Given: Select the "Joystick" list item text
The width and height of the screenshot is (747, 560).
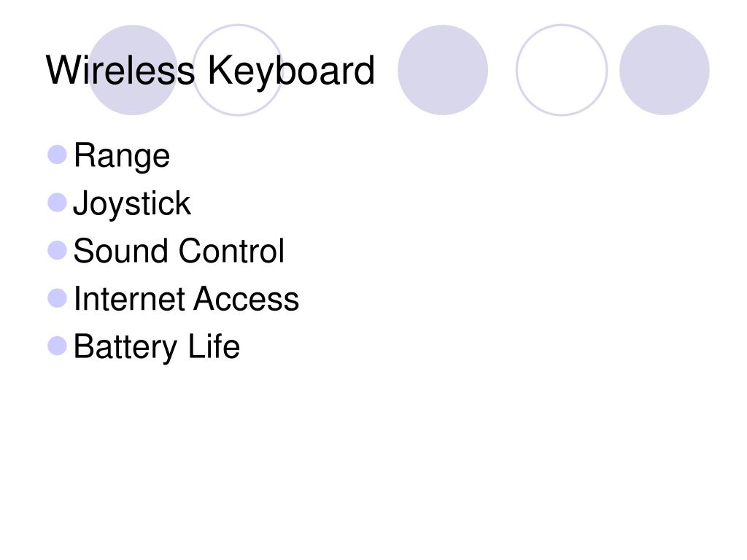Looking at the screenshot, I should 132,203.
